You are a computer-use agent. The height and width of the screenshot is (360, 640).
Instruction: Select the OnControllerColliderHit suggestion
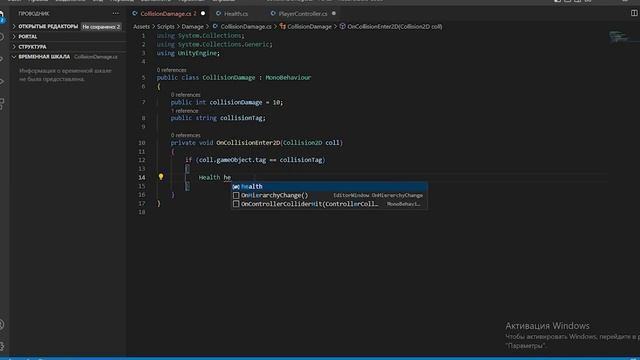point(329,204)
